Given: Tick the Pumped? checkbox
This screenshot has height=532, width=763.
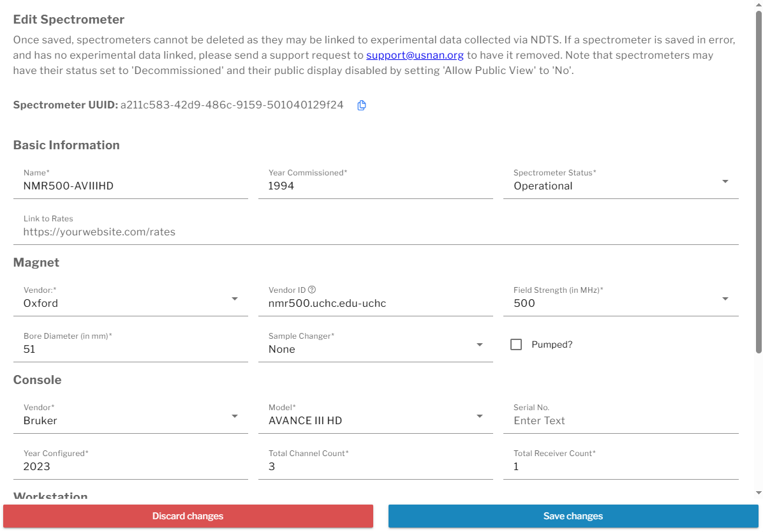Looking at the screenshot, I should 516,344.
